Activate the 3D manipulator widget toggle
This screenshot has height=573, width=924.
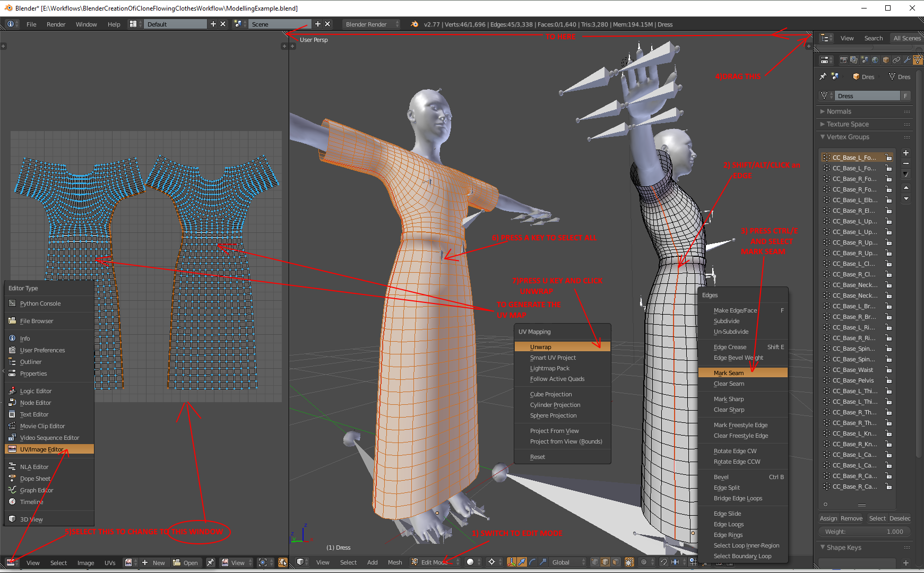point(512,562)
